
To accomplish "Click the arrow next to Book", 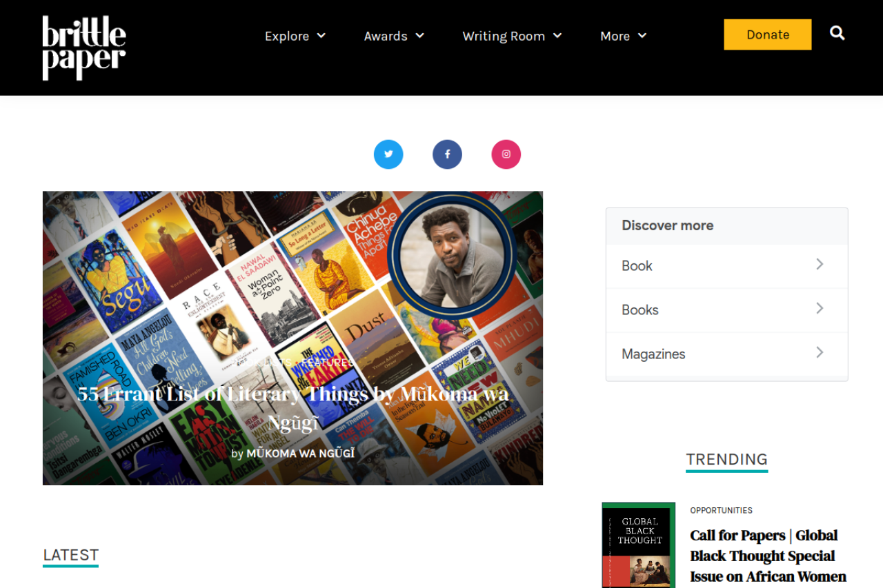I will [820, 264].
